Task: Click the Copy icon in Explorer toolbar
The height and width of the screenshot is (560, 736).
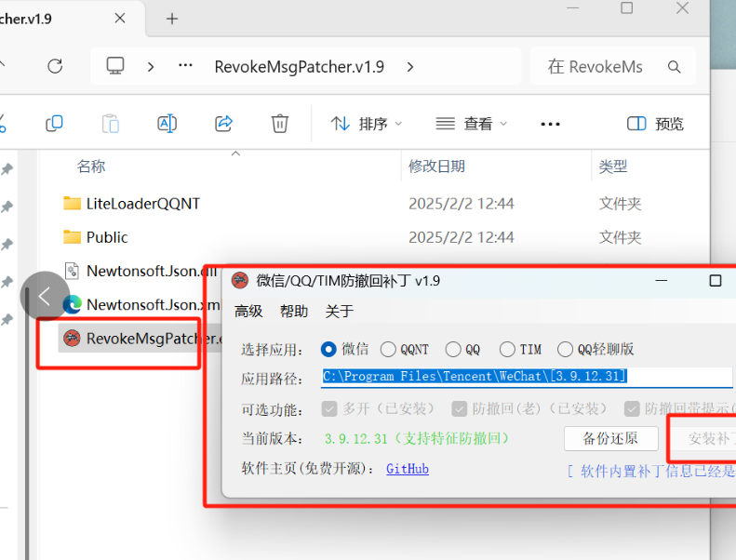Action: coord(54,124)
